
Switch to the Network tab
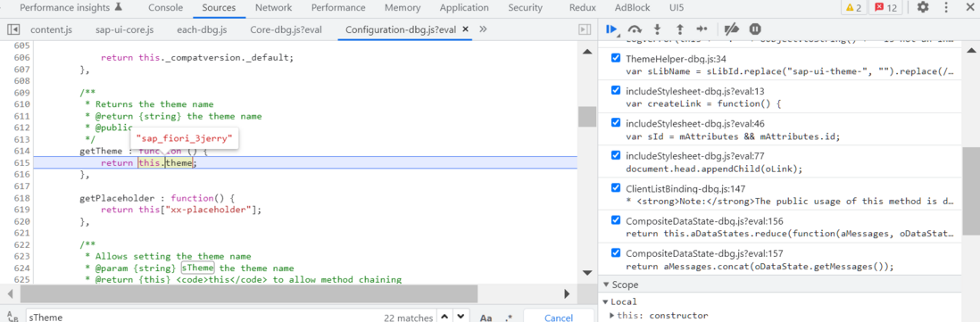pyautogui.click(x=273, y=7)
